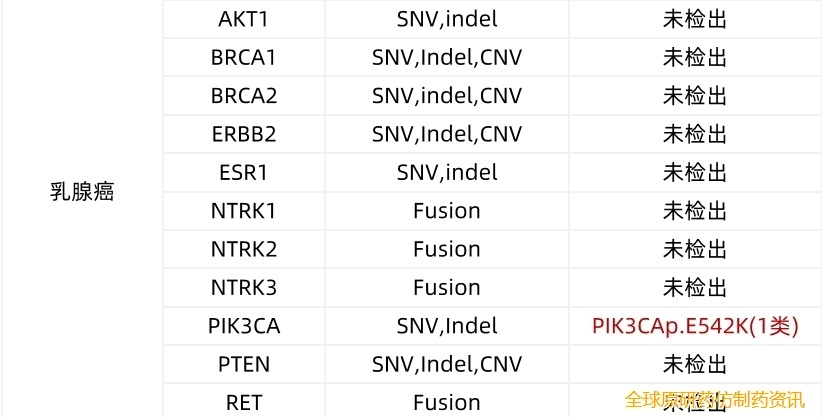The width and height of the screenshot is (822, 417).
Task: Select the SNV,Indel,CNV cell for PTEN
Action: click(447, 364)
